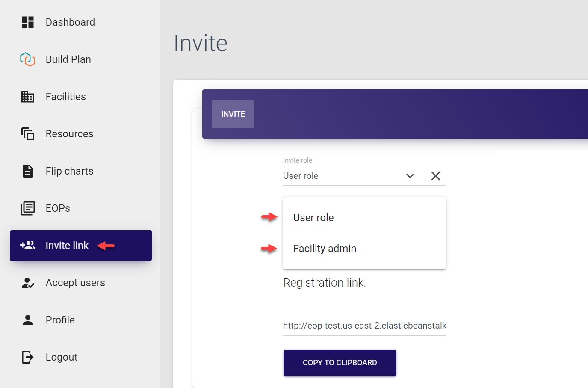Click the Resources stacked-squares icon
The height and width of the screenshot is (388, 588).
coord(28,134)
